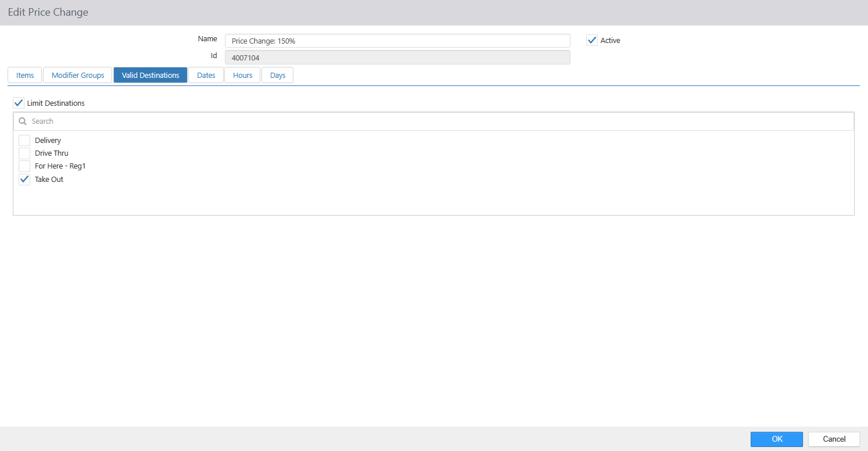Check the Delivery destination checkbox
This screenshot has height=451, width=868.
(x=24, y=141)
